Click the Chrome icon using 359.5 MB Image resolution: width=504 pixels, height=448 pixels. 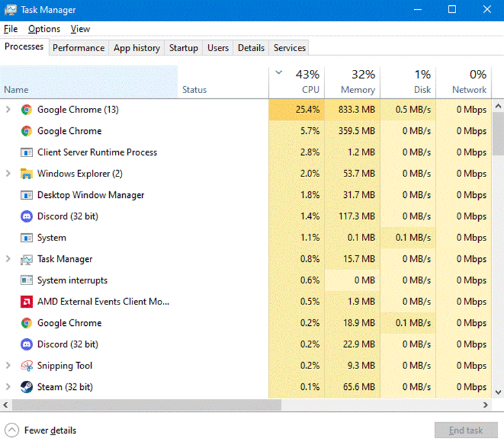pos(26,131)
